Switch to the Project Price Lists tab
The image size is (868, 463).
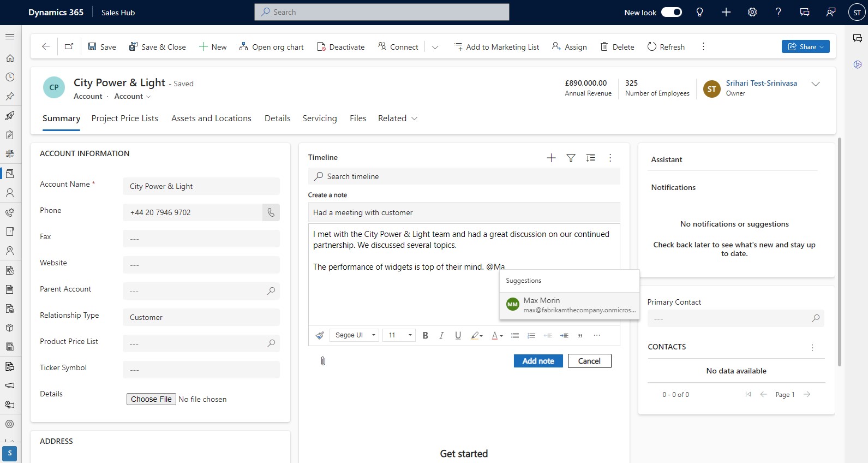click(124, 118)
